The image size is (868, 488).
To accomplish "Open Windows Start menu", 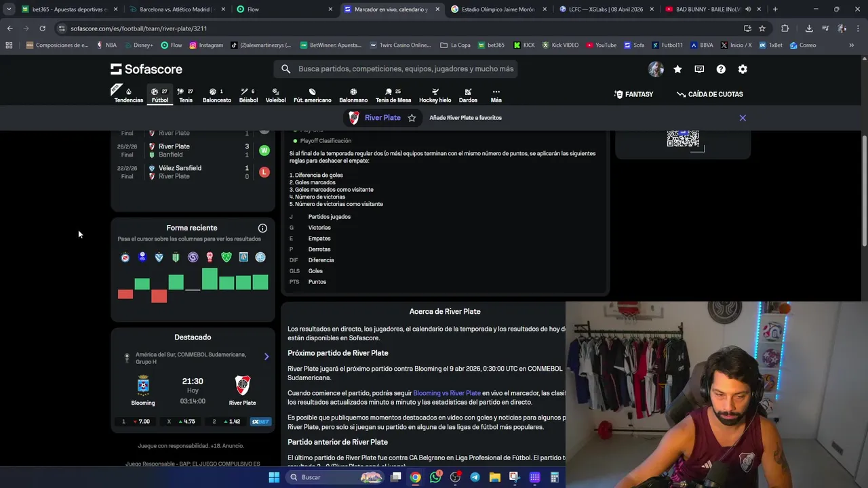I will [274, 477].
